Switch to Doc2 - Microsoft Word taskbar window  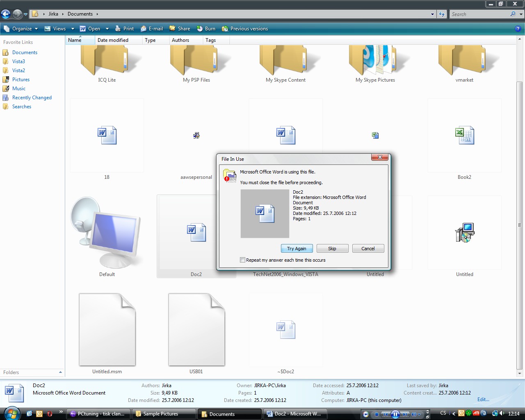pyautogui.click(x=295, y=414)
